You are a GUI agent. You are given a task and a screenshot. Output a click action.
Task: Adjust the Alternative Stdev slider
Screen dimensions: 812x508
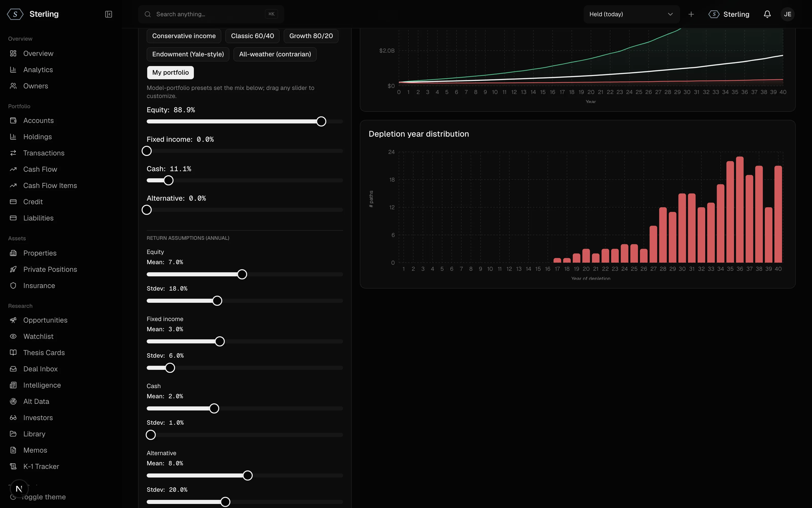[225, 502]
